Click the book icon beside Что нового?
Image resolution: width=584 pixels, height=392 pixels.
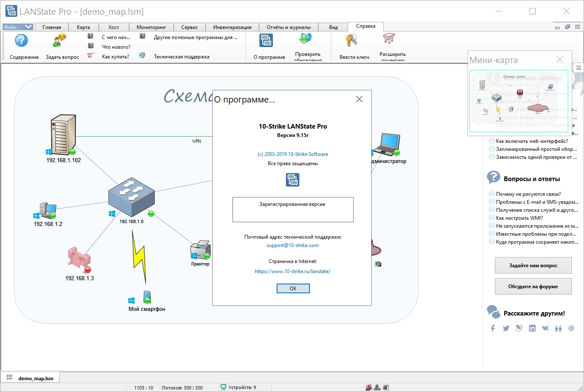[x=90, y=46]
